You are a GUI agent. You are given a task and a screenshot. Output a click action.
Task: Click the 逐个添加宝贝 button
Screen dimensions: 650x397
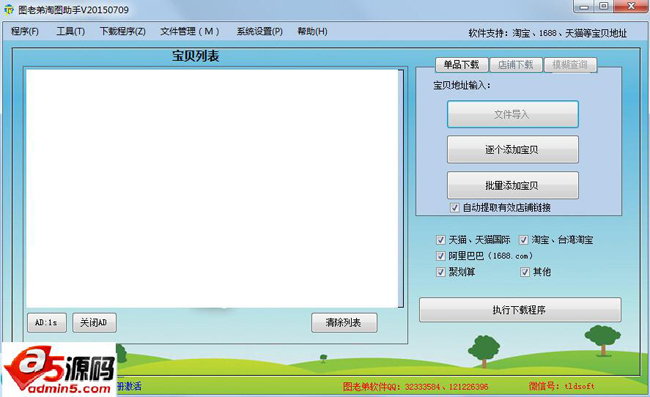coord(512,150)
